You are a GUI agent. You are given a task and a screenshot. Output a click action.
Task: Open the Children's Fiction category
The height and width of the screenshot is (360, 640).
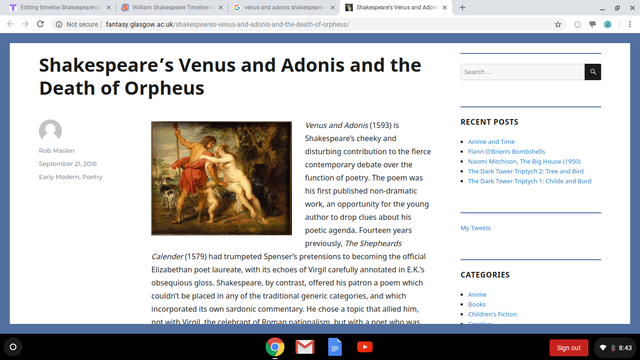pos(492,314)
